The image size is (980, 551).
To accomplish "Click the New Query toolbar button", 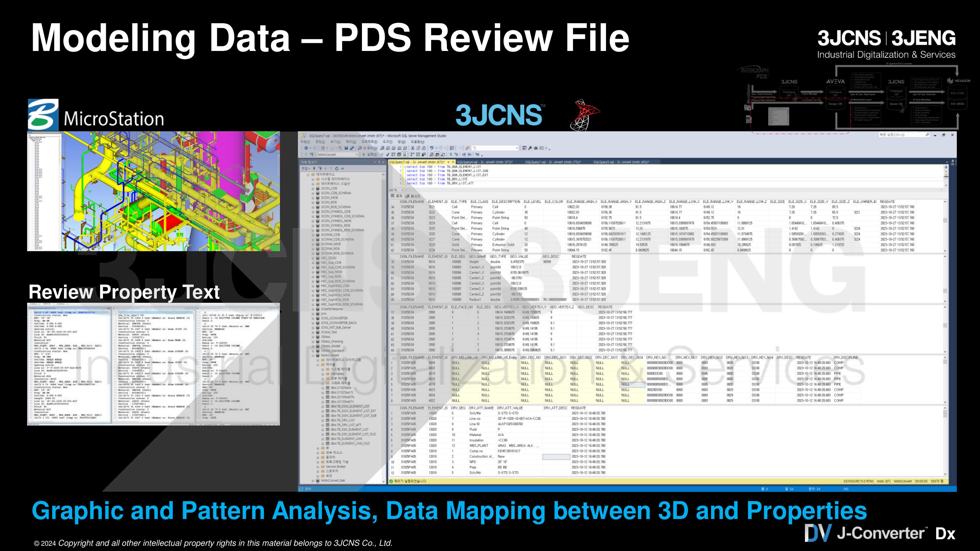I will [367, 148].
